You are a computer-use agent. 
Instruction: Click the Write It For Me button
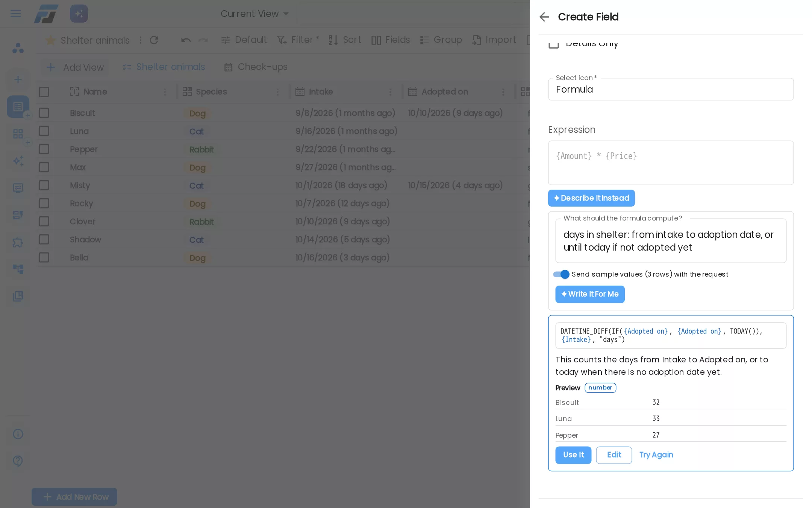coord(590,294)
